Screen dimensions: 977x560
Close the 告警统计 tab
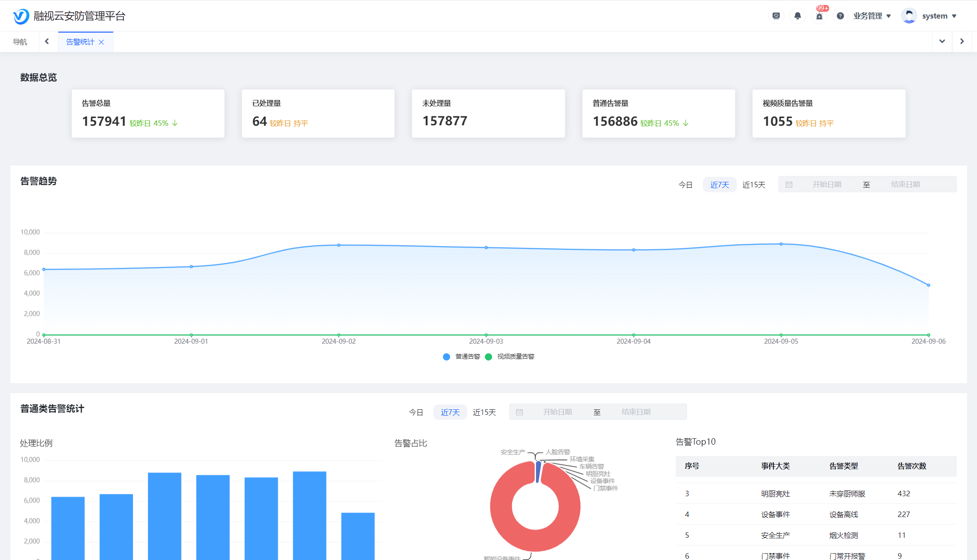pos(101,42)
